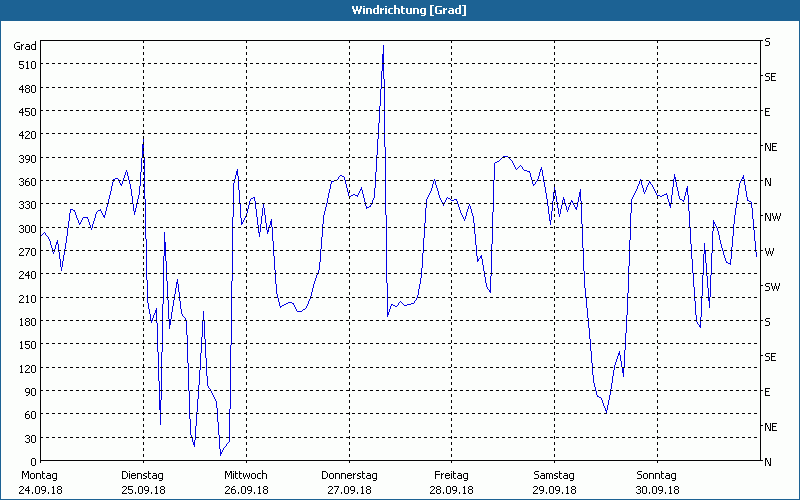The height and width of the screenshot is (500, 800).
Task: Select the 450 value on the left axis
Action: tap(28, 112)
